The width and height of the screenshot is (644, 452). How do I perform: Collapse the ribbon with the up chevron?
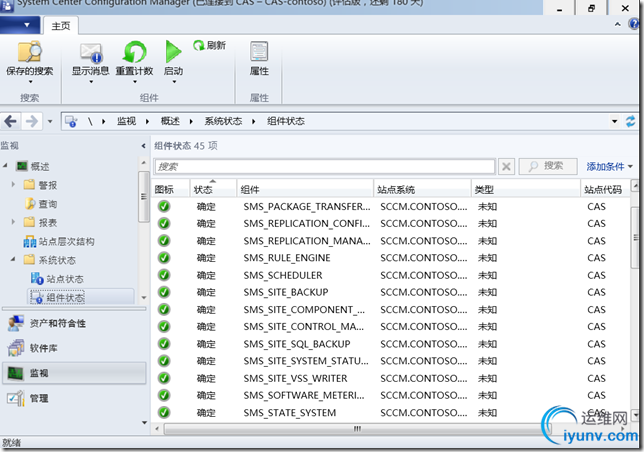point(617,25)
